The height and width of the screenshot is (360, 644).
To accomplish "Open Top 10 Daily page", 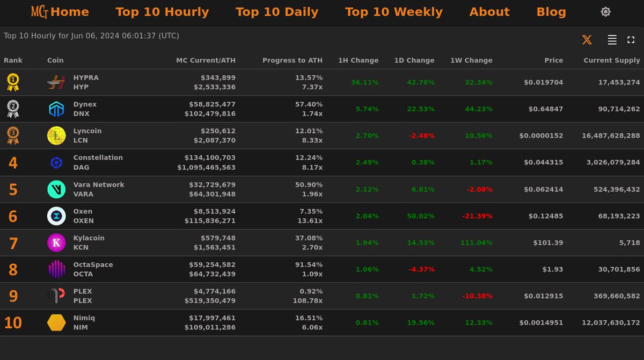I will pos(277,12).
